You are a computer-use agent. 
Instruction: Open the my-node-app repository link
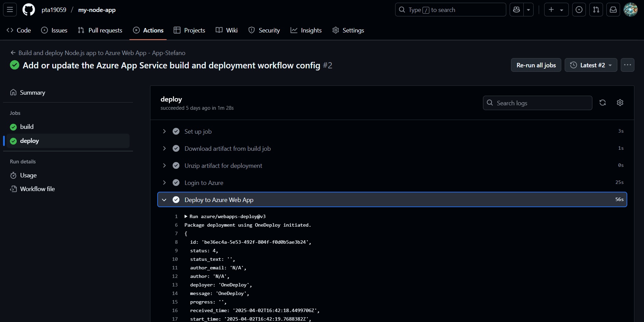point(97,10)
